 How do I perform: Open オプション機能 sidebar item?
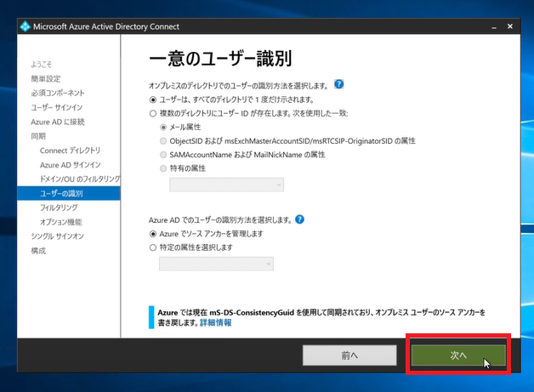tap(60, 222)
